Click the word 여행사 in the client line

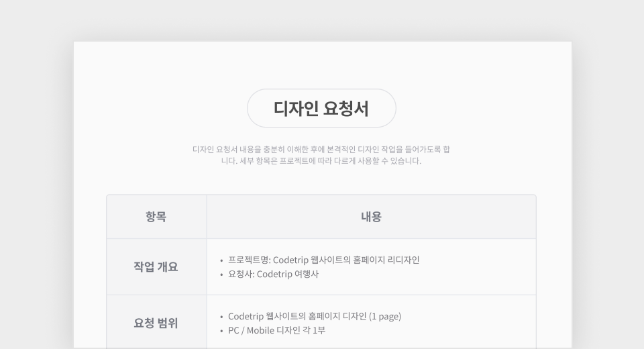tap(307, 274)
